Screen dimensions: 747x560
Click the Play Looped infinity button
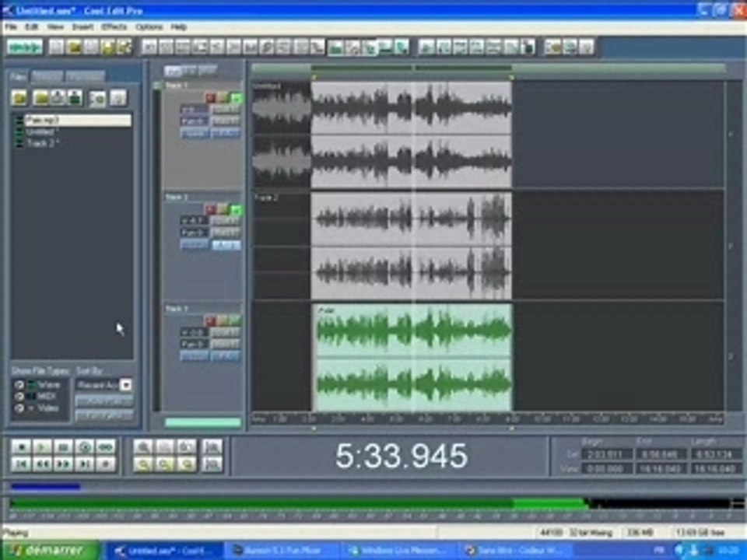pyautogui.click(x=106, y=448)
